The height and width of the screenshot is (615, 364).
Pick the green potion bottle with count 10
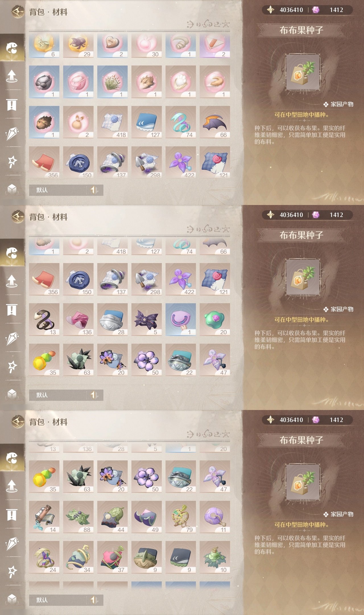pyautogui.click(x=215, y=557)
